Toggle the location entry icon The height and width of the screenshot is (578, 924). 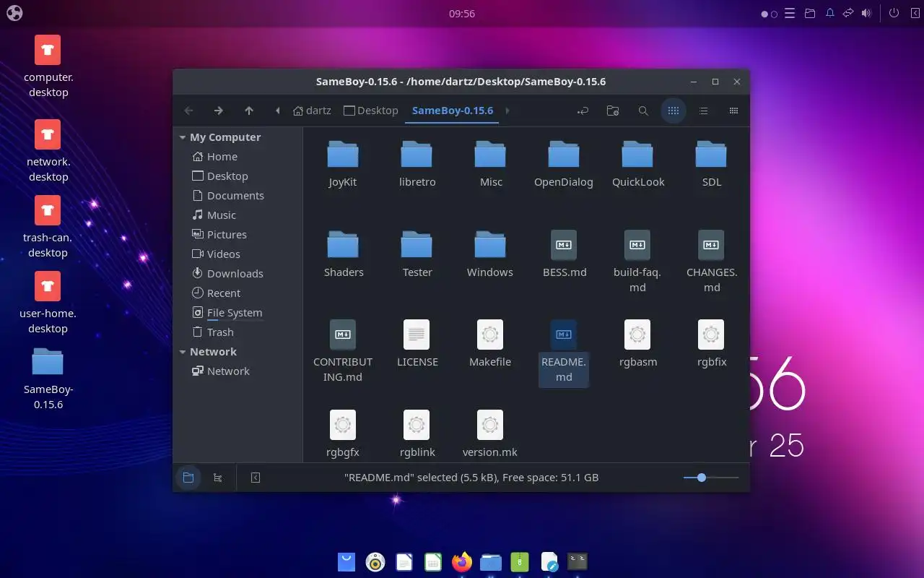[583, 111]
